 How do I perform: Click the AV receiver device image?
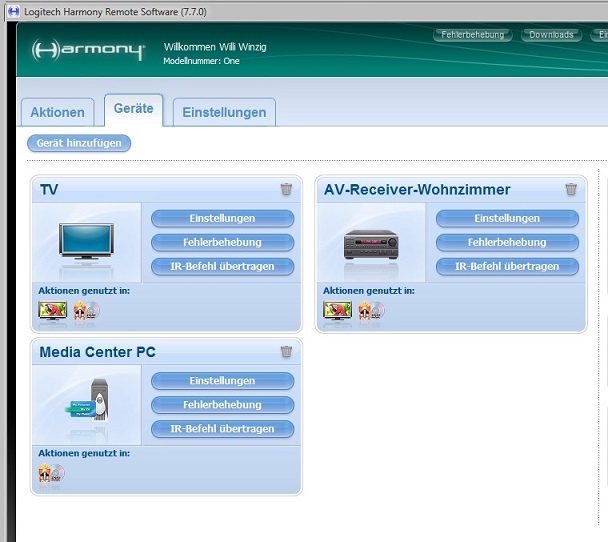(371, 244)
